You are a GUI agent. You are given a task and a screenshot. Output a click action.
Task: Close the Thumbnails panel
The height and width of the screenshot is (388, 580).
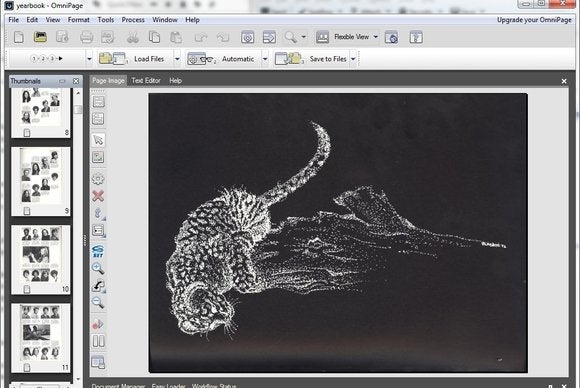(76, 81)
